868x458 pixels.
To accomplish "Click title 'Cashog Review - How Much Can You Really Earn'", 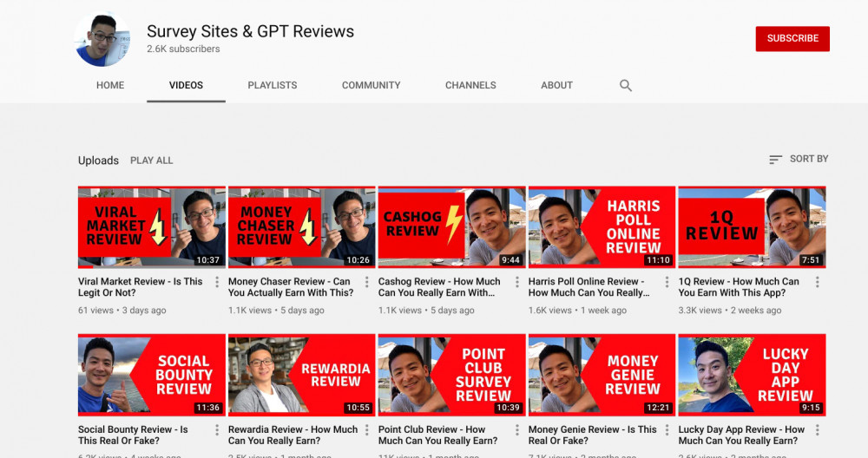I will (x=439, y=287).
